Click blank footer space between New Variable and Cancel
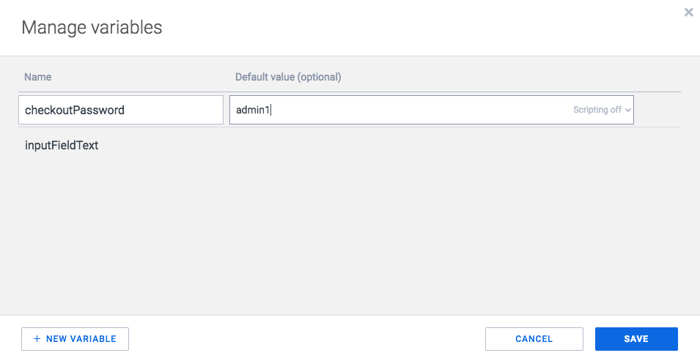700x361 pixels. coord(307,339)
